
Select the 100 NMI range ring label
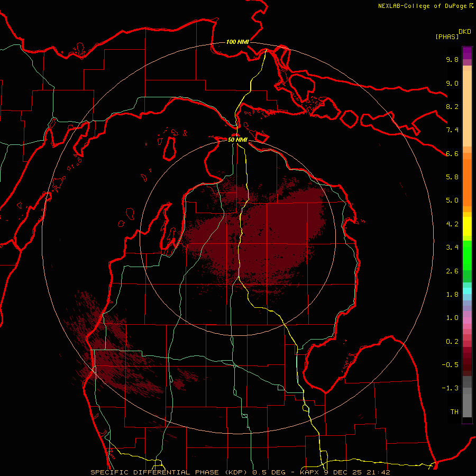(237, 42)
